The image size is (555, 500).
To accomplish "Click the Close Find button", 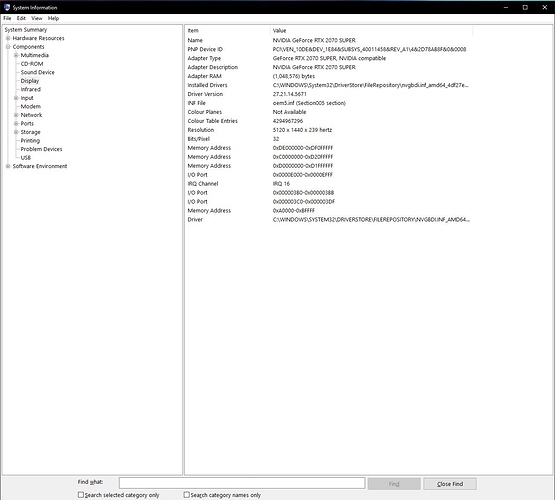I will (x=450, y=484).
